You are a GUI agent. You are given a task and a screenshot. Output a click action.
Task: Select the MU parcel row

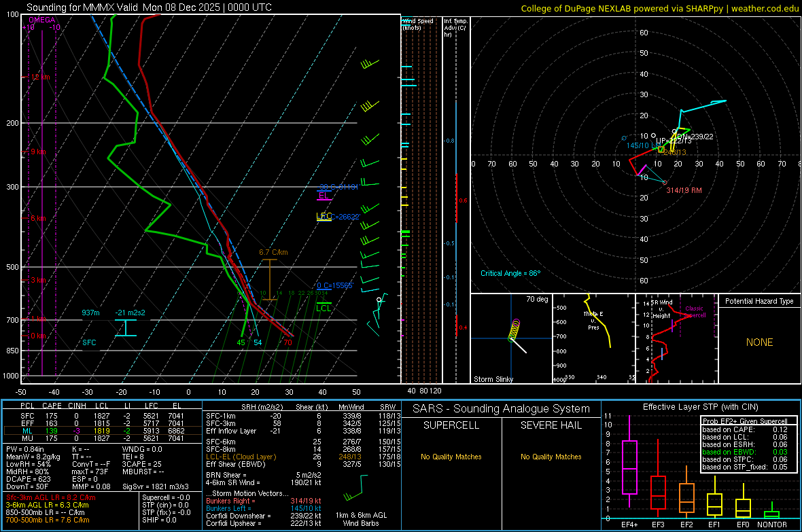(x=103, y=438)
